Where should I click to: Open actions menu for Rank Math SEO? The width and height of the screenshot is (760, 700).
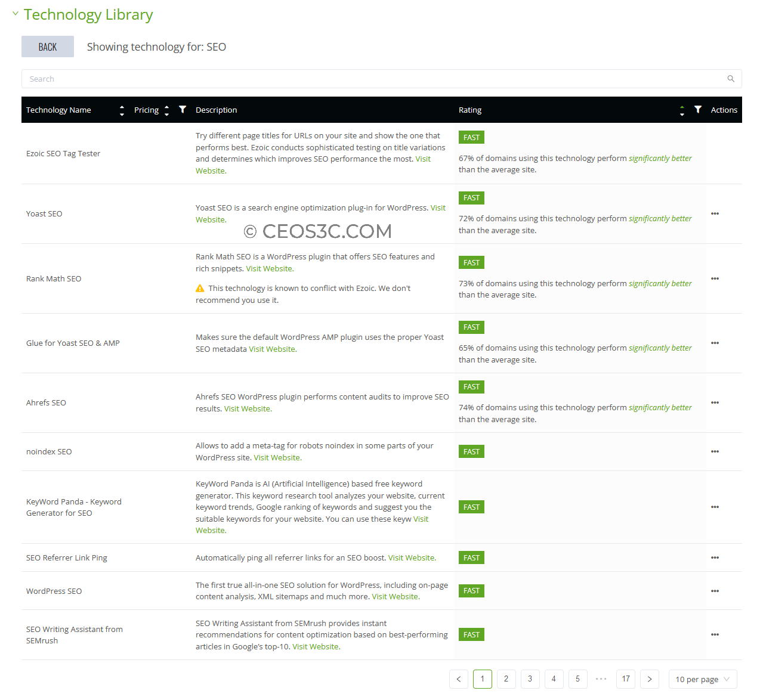click(x=715, y=278)
